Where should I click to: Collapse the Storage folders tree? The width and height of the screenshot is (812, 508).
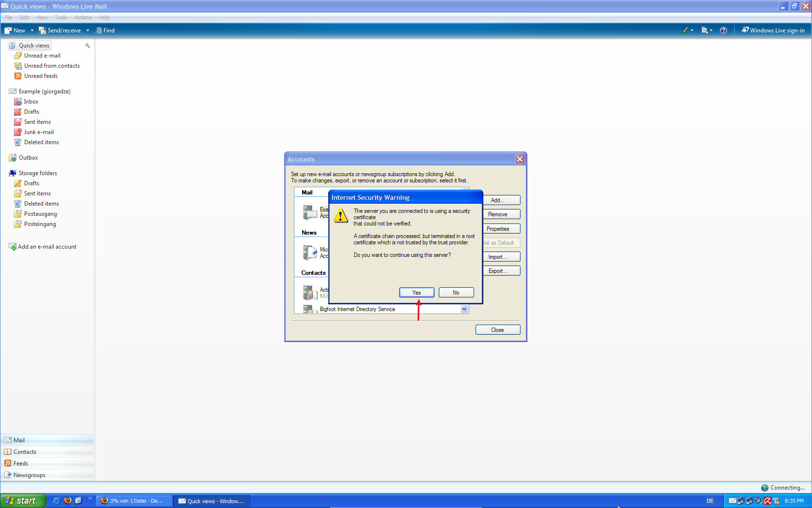12,173
